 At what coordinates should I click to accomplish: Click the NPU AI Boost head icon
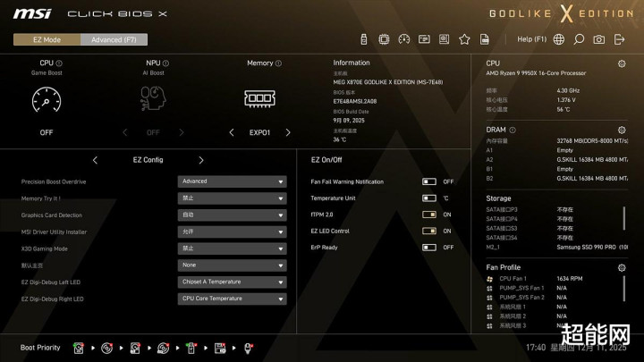(153, 98)
